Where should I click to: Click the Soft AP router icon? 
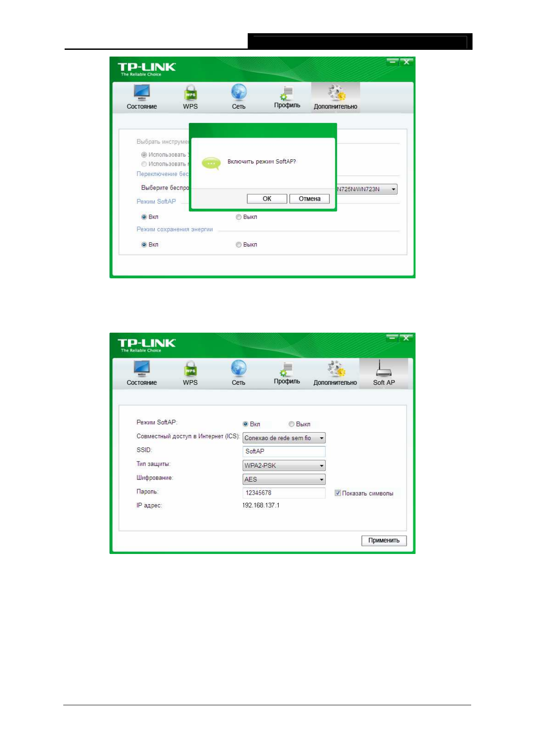point(384,369)
